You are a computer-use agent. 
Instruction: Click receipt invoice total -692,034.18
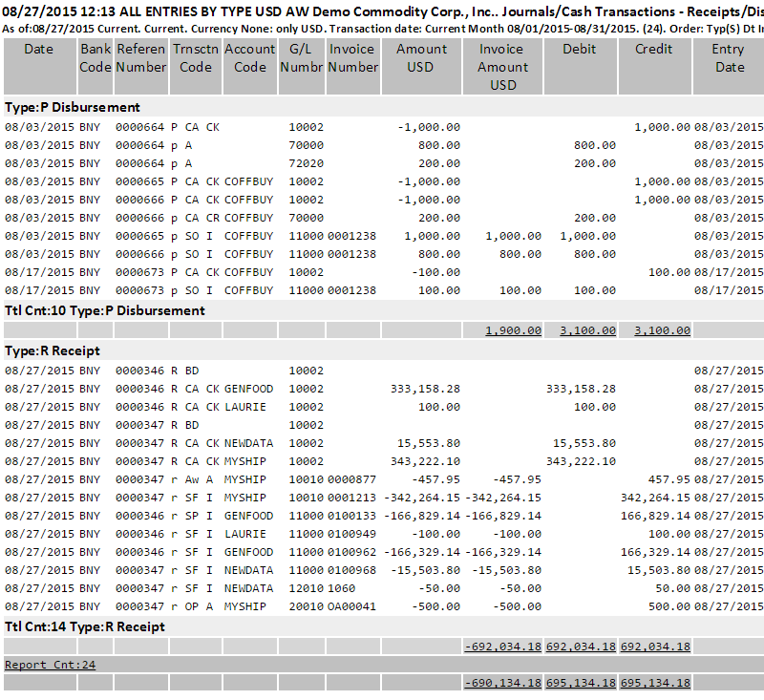point(503,647)
